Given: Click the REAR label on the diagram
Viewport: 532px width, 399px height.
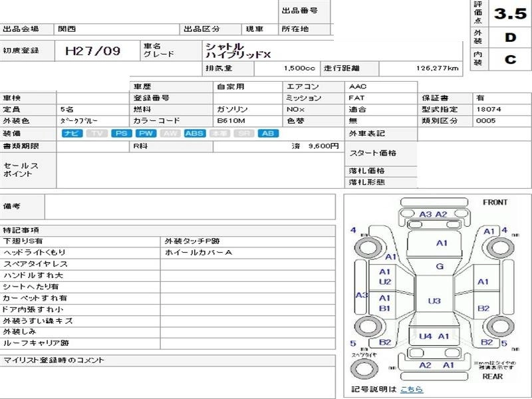Looking at the screenshot, I should pos(493,376).
